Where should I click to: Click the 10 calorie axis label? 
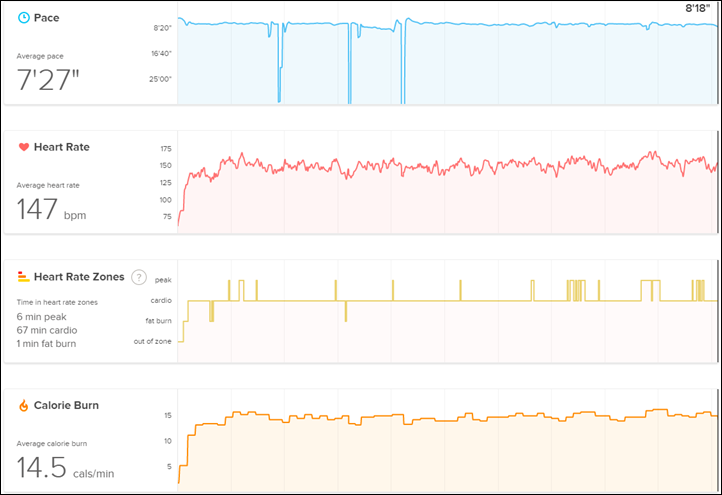click(x=168, y=441)
